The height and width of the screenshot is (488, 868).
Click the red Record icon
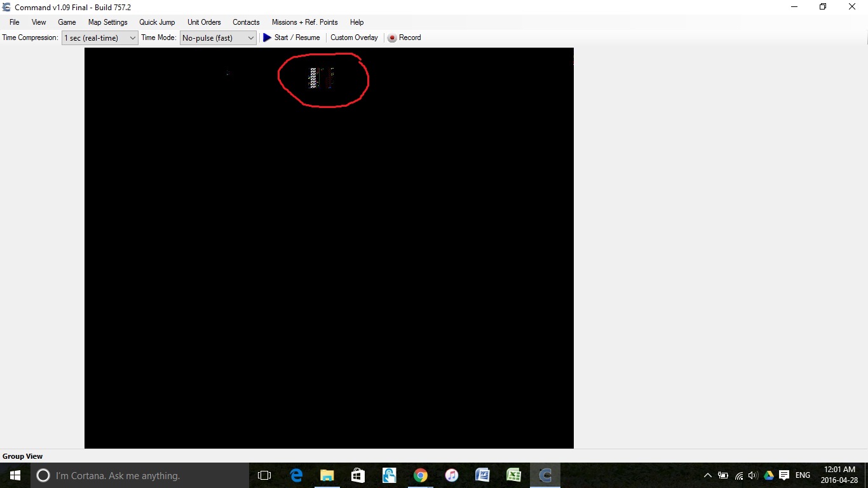click(391, 37)
